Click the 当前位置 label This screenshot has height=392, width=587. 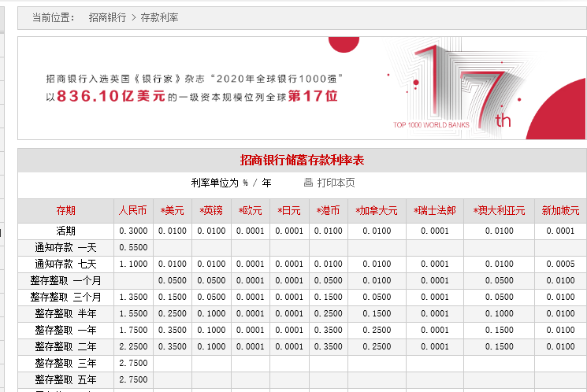(x=53, y=17)
